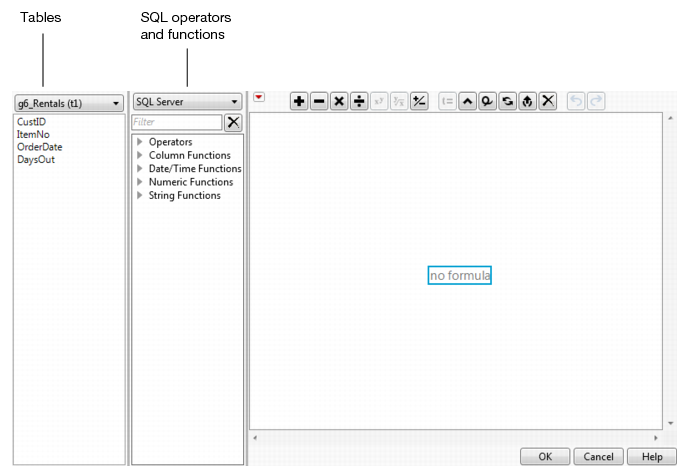Click the horizontal scroll left arrow
679x467 pixels.
255,438
